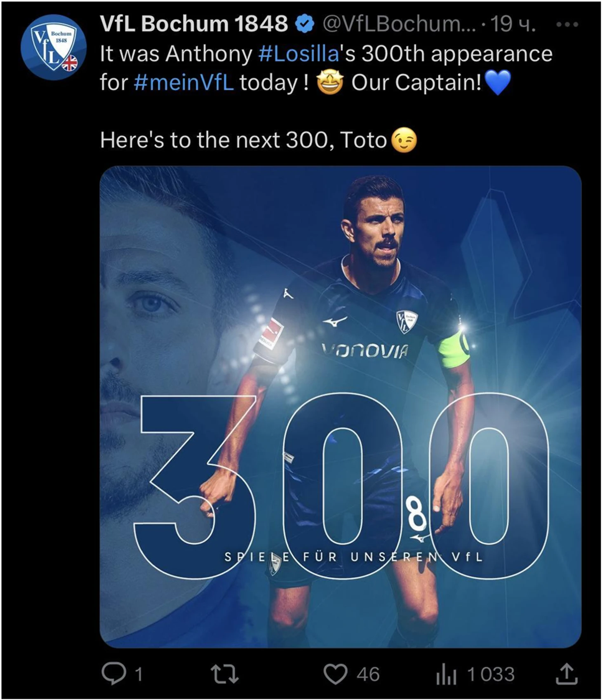Tap the share upload icon
Screen dimensions: 602x700
567,674
